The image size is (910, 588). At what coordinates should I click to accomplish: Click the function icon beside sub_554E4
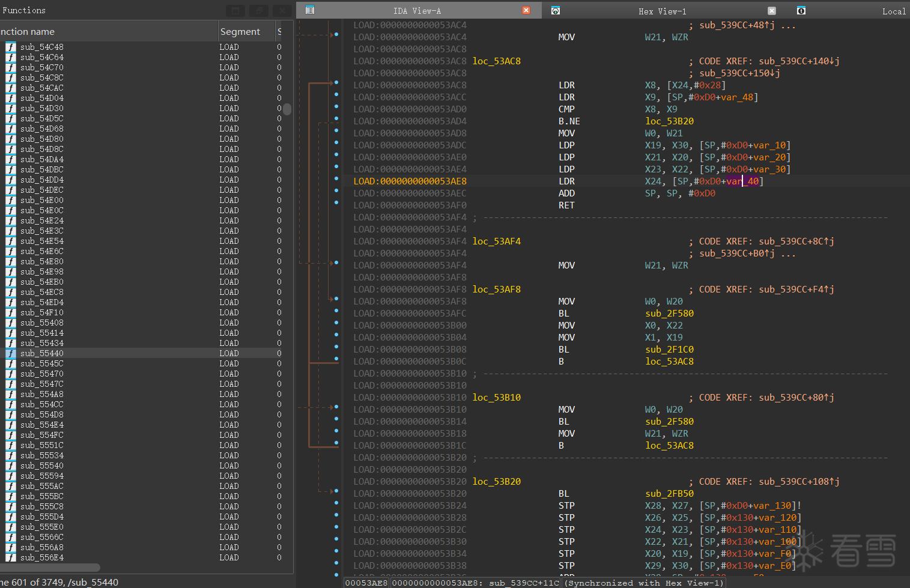click(11, 425)
